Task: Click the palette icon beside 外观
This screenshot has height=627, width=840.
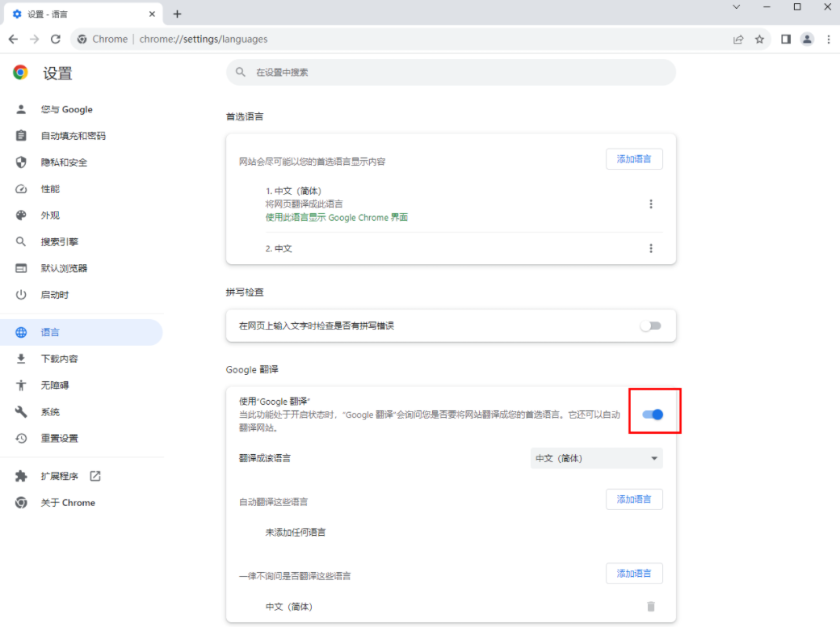Action: click(x=21, y=216)
